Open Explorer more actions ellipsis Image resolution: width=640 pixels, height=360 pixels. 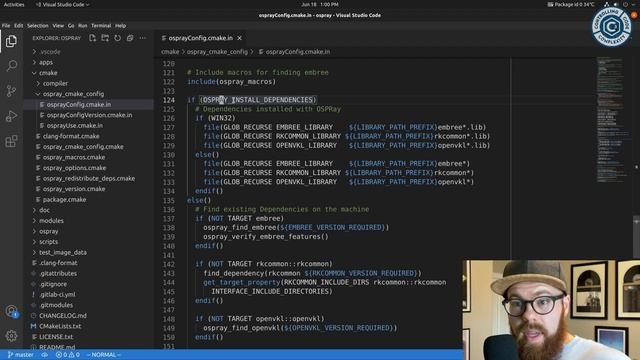(x=142, y=38)
